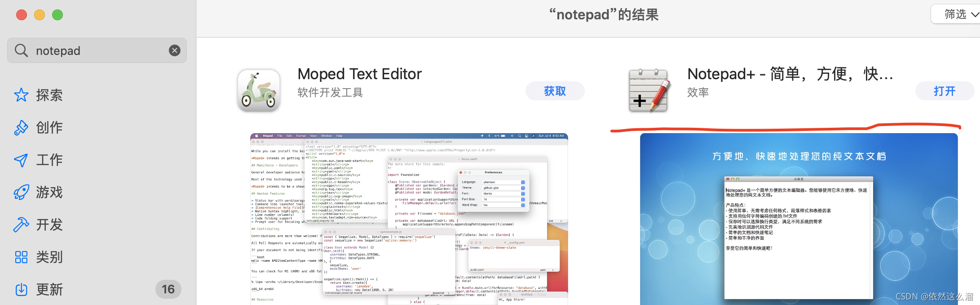Click the red close window button

coord(22,15)
